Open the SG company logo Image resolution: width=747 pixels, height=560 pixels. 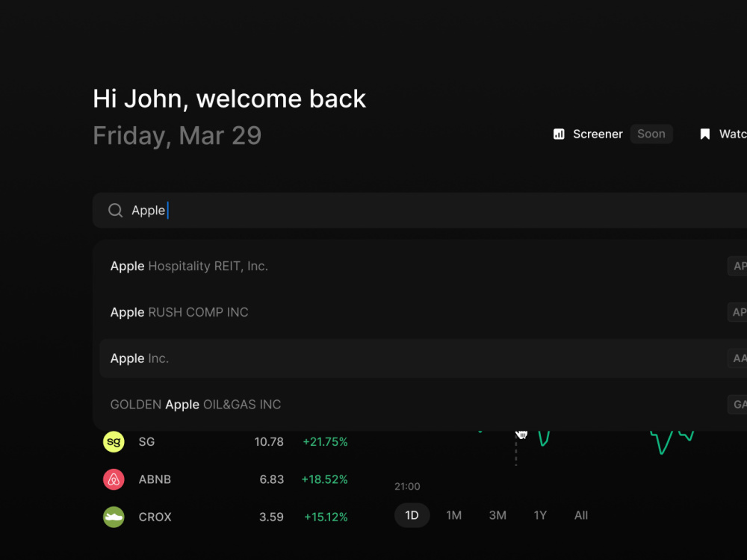114,441
